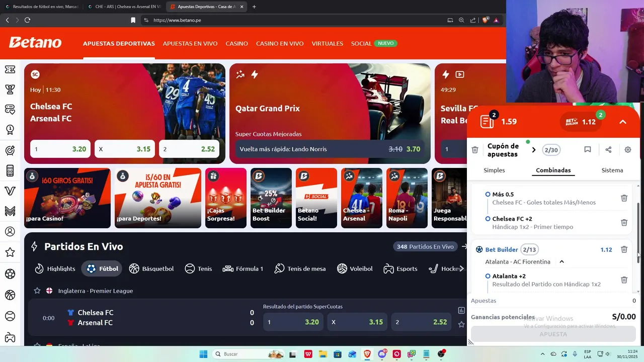Image resolution: width=644 pixels, height=362 pixels.
Task: Switch to Simples tab
Action: (494, 170)
